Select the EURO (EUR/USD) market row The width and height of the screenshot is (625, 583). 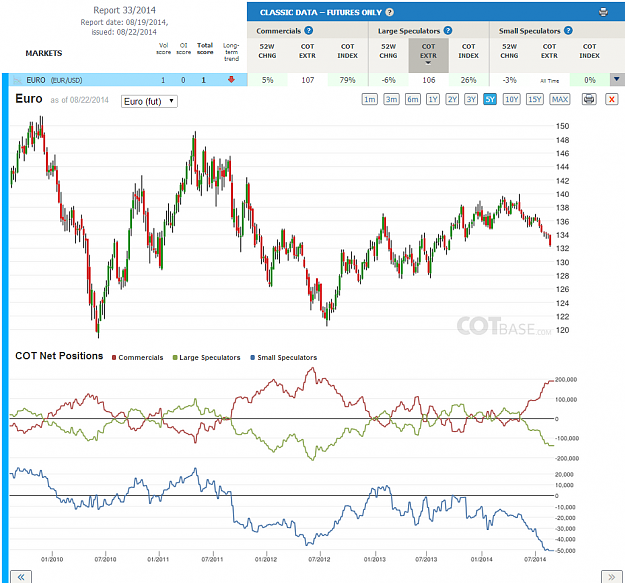point(128,80)
